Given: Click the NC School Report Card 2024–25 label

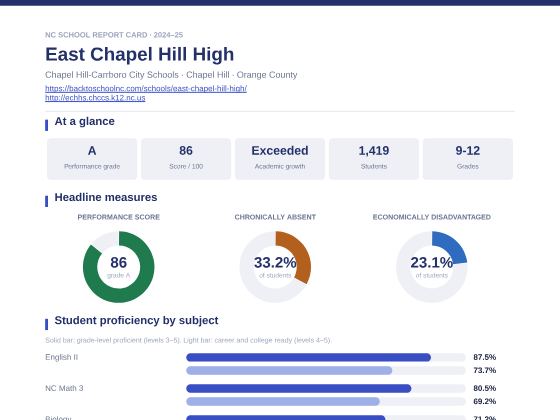Looking at the screenshot, I should (114, 35).
